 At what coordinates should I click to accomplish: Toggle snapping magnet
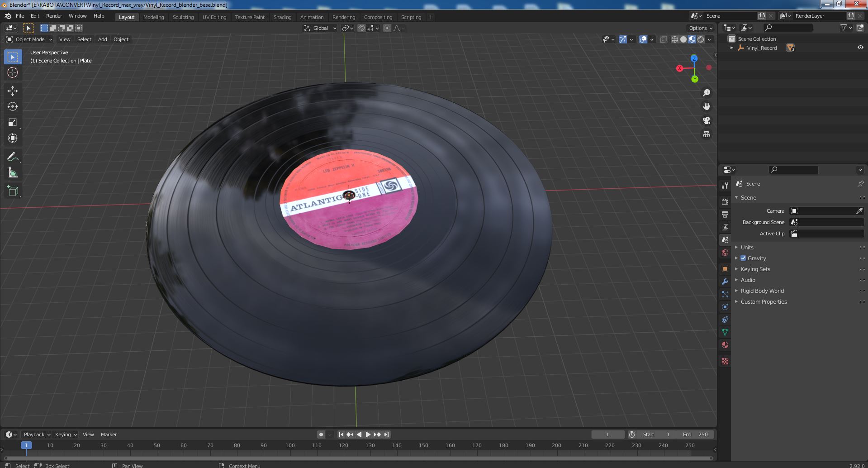[x=361, y=28]
